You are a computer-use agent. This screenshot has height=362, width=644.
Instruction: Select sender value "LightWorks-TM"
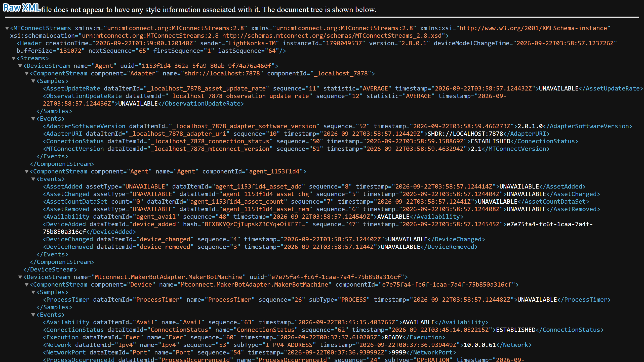(x=252, y=43)
